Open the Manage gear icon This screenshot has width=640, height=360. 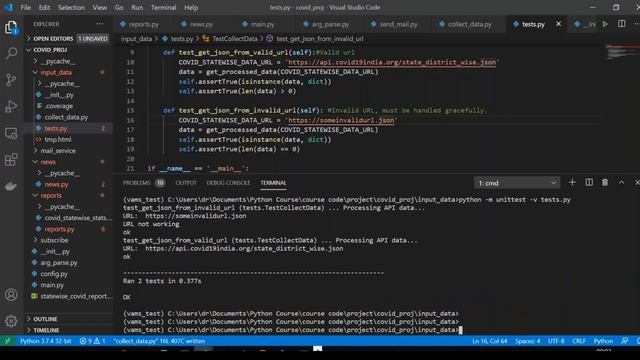pos(11,321)
